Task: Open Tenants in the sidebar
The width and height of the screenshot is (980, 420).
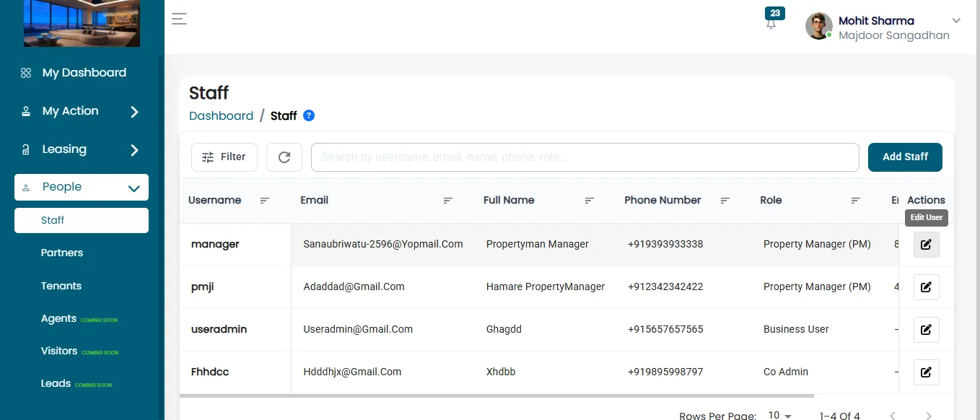Action: (61, 286)
